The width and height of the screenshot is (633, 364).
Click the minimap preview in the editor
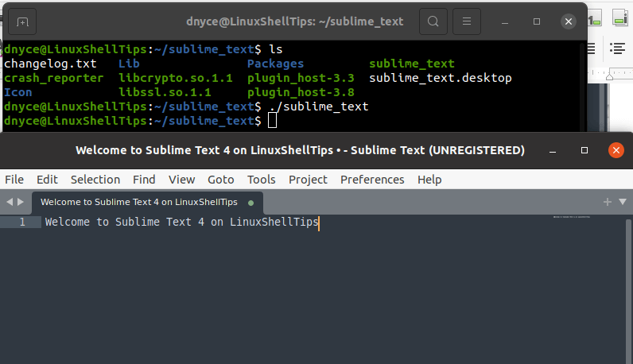pyautogui.click(x=572, y=217)
